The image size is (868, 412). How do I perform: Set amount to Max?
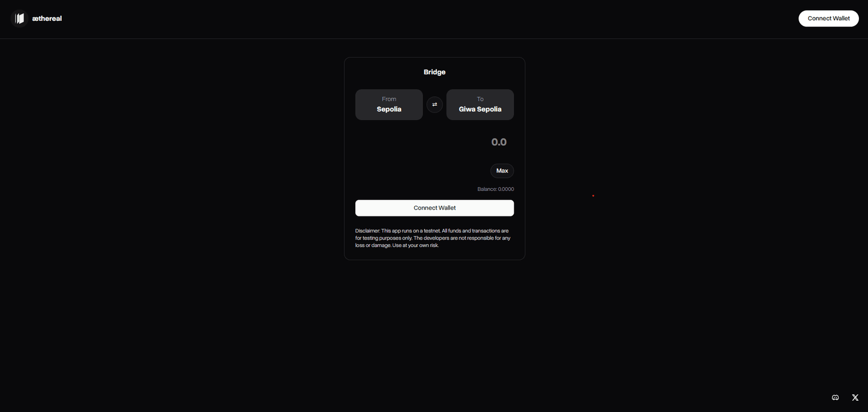502,171
